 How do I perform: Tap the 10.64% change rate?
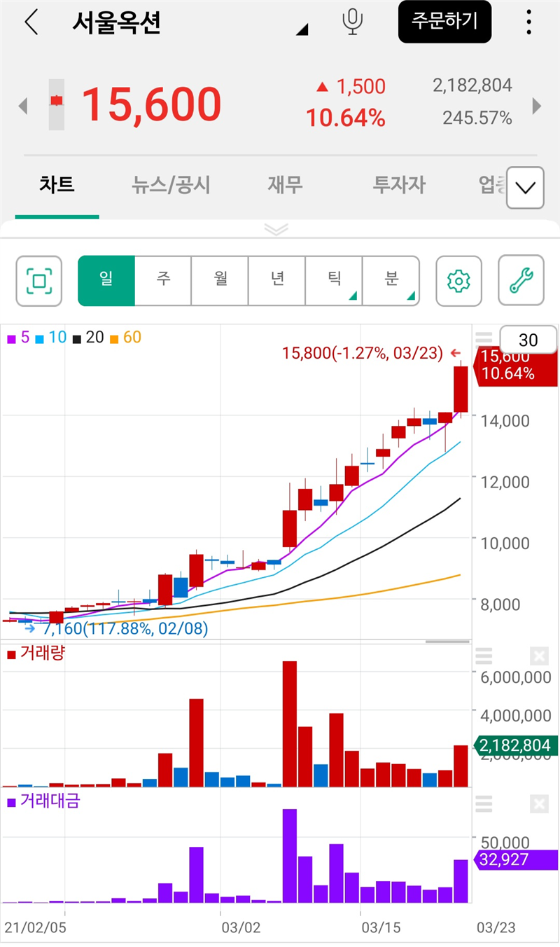pyautogui.click(x=346, y=118)
